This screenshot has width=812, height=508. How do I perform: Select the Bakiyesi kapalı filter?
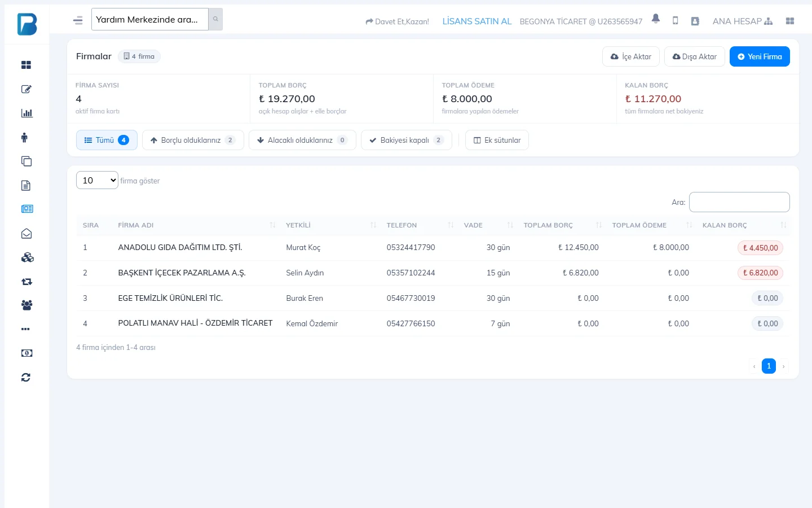[x=407, y=140]
